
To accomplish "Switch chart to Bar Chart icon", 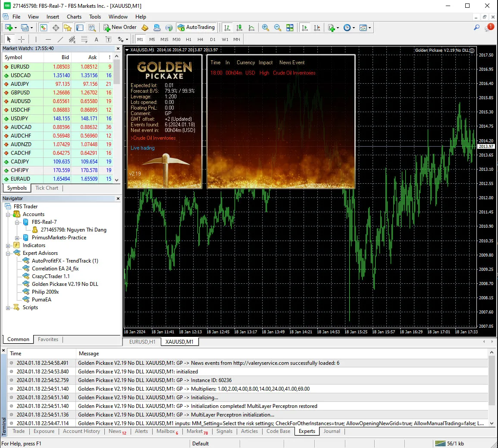I will [227, 28].
